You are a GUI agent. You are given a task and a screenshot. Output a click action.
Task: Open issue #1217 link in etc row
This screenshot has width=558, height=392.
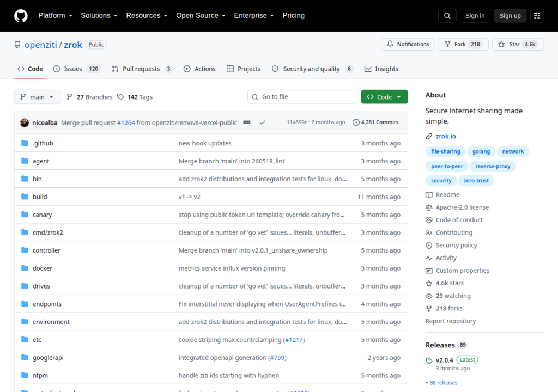294,340
